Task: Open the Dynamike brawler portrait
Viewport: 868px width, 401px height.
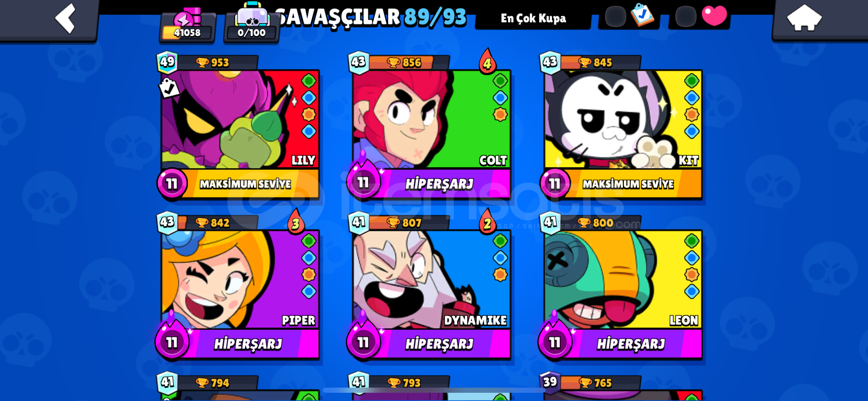Action: coord(431,279)
